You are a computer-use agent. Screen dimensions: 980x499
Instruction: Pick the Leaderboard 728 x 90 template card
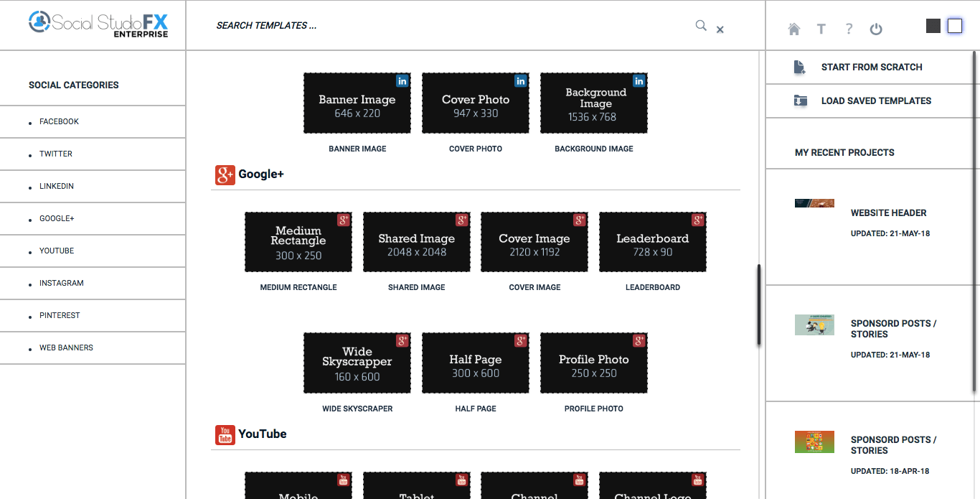[x=653, y=242]
